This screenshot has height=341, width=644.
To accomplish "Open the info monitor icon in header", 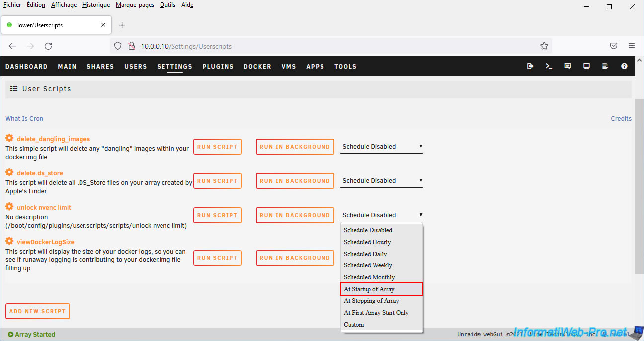I will 586,66.
